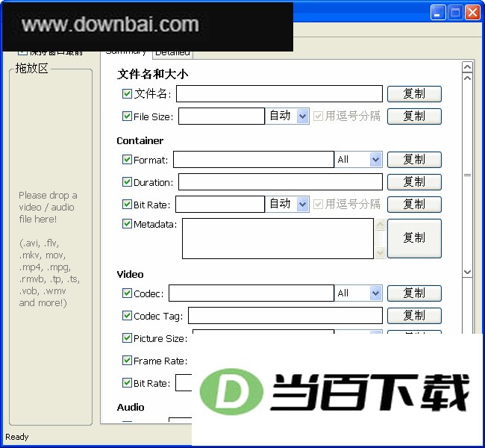Switch to the Detailed tab

(172, 55)
